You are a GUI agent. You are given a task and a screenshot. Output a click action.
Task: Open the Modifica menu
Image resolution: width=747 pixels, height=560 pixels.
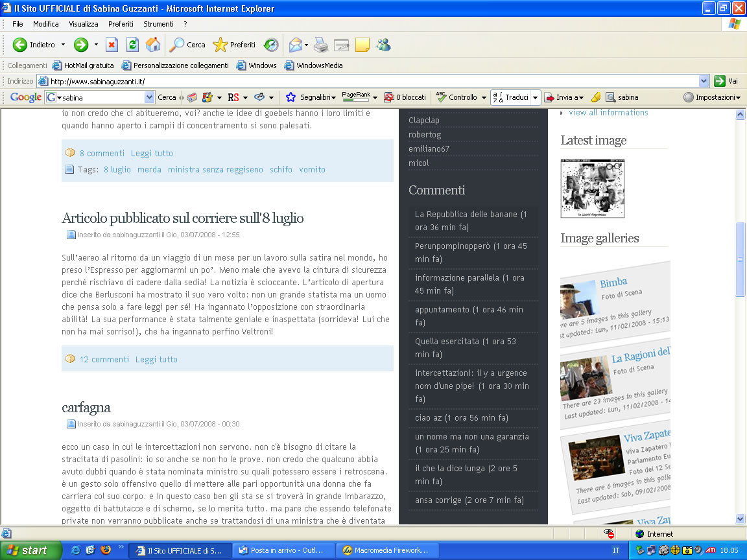(46, 24)
